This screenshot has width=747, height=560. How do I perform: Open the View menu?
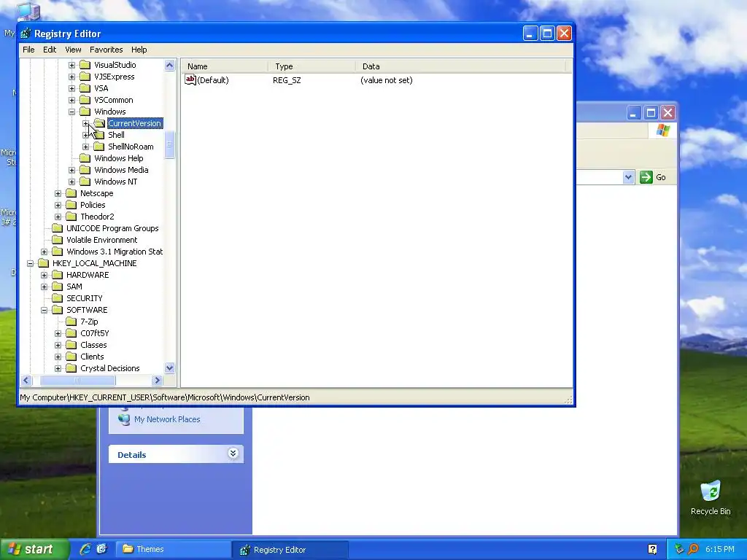pos(73,50)
